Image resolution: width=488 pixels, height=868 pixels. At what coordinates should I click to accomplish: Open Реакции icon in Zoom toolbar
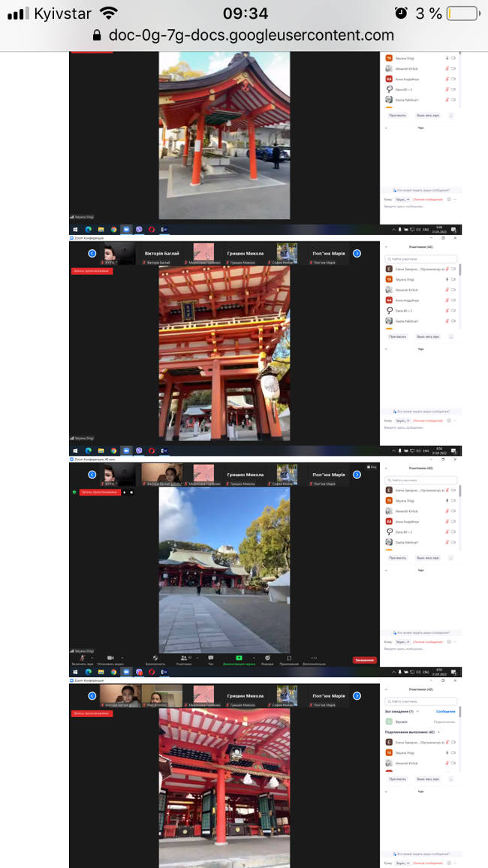point(267,657)
